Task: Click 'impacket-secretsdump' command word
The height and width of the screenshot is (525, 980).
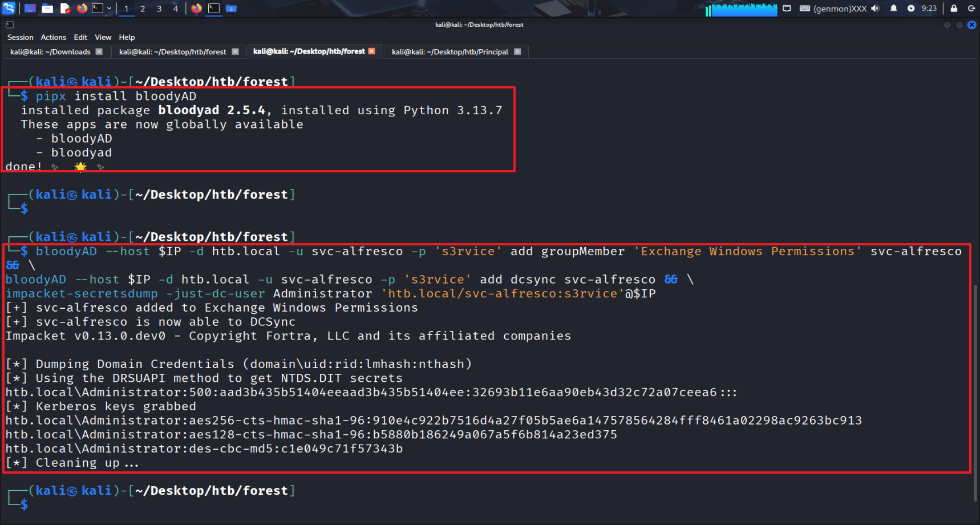Action: pos(82,293)
